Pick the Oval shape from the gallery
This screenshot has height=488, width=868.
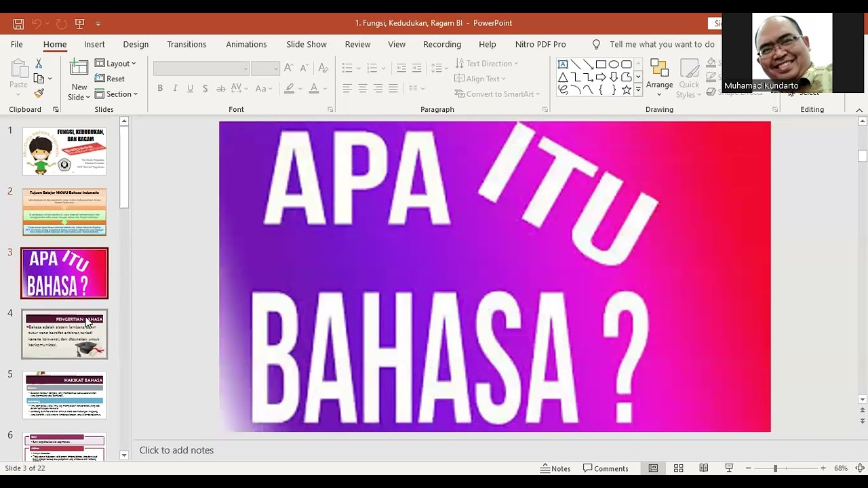[x=614, y=64]
